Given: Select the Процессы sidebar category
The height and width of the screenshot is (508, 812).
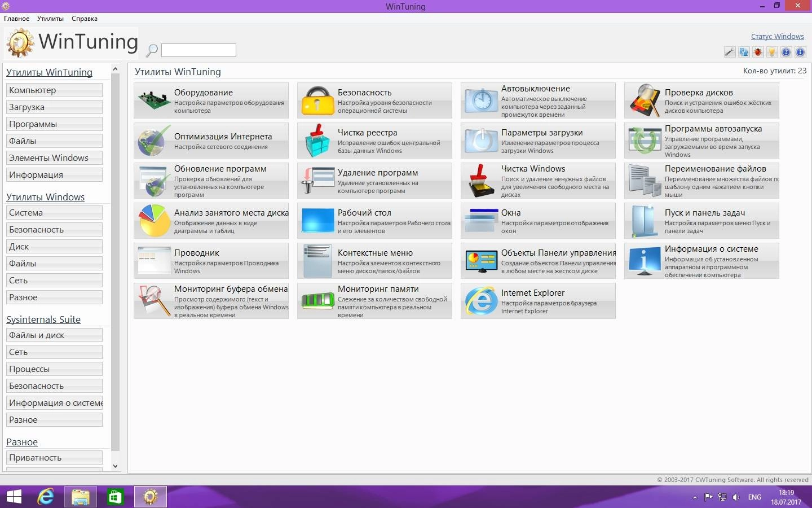Looking at the screenshot, I should click(x=54, y=369).
